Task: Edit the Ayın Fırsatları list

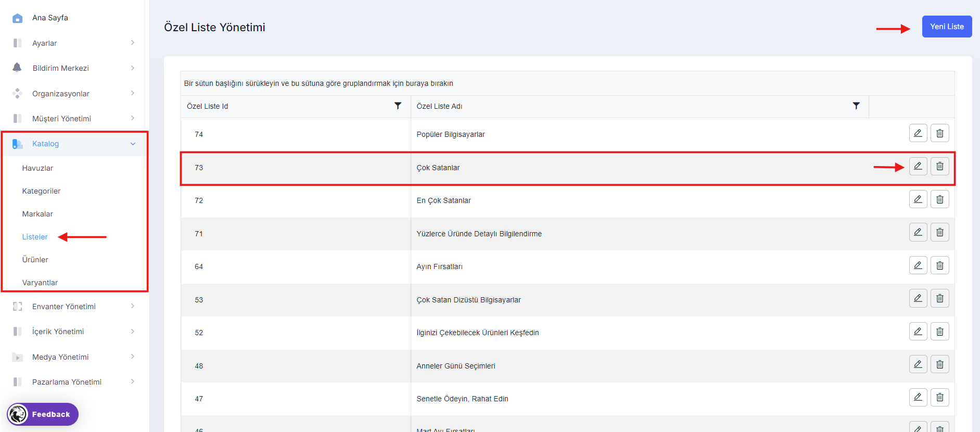Action: click(x=918, y=265)
